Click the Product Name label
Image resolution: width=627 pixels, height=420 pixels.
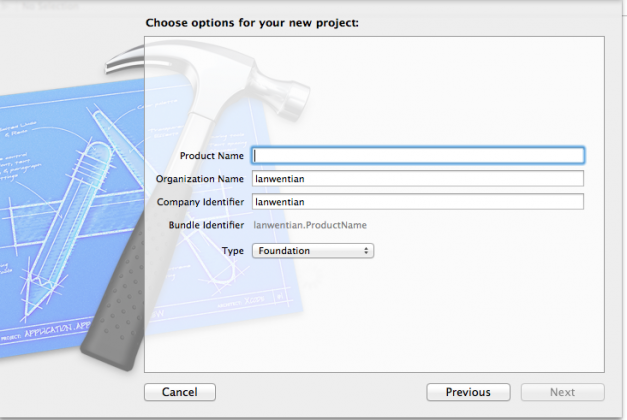point(211,156)
